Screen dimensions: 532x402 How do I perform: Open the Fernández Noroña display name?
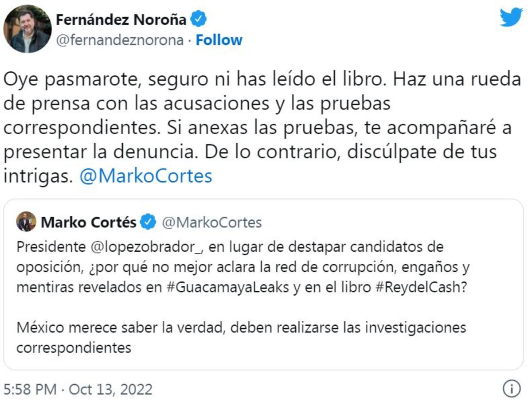pos(121,19)
